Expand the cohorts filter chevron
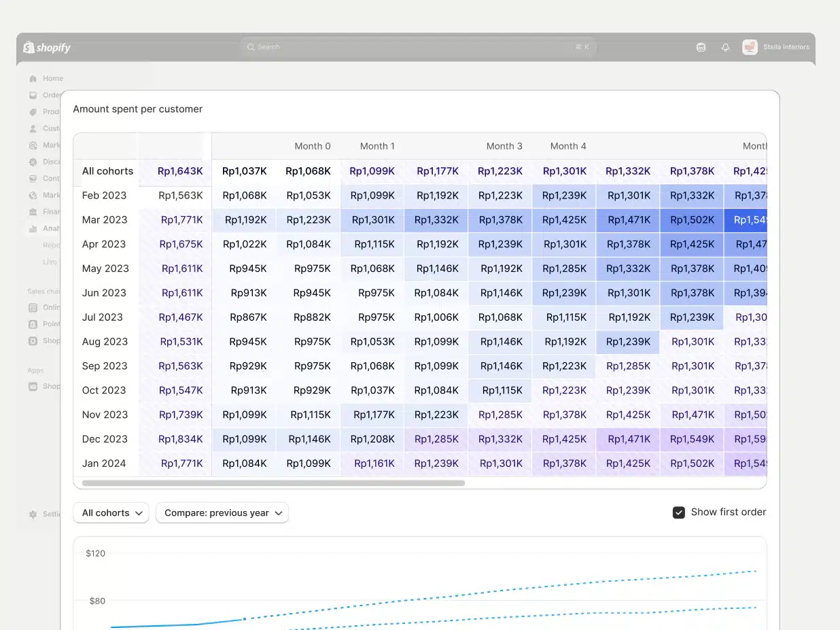The image size is (840, 630). click(141, 513)
